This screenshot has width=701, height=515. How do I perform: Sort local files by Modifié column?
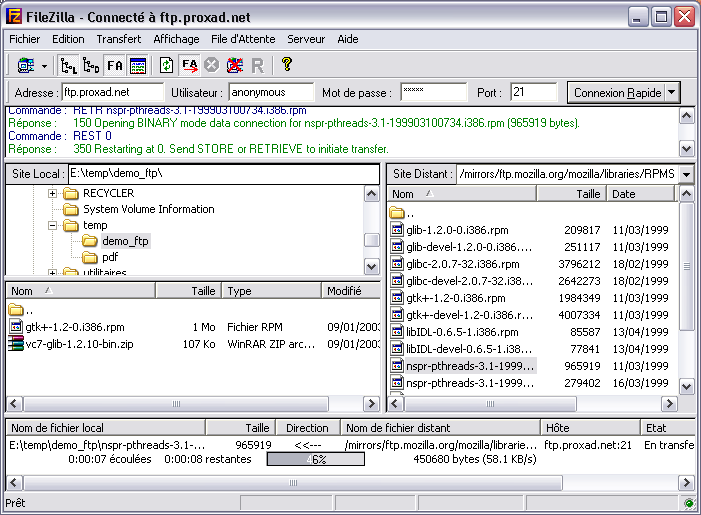(x=351, y=291)
